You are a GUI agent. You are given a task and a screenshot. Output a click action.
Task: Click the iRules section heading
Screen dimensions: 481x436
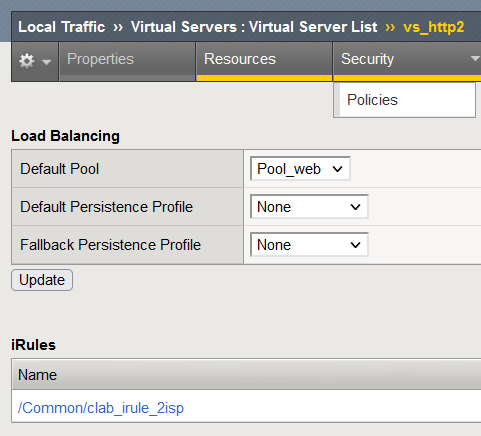pyautogui.click(x=33, y=345)
